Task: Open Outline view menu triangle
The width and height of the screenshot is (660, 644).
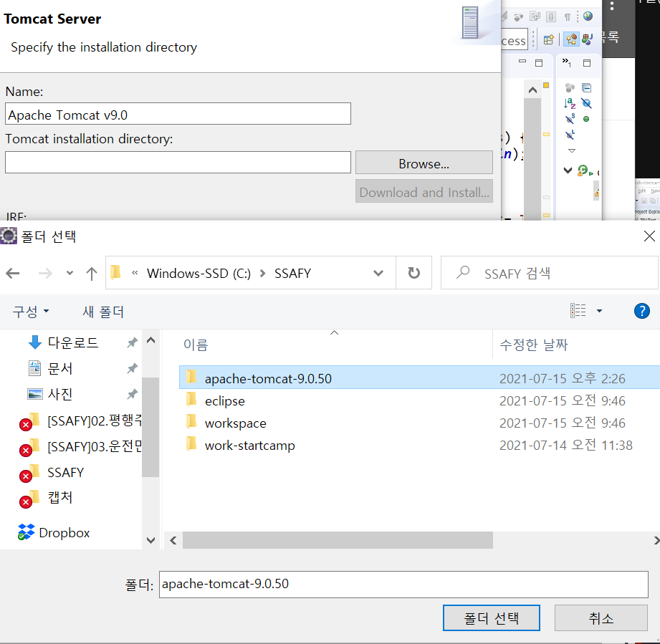Action: [571, 150]
